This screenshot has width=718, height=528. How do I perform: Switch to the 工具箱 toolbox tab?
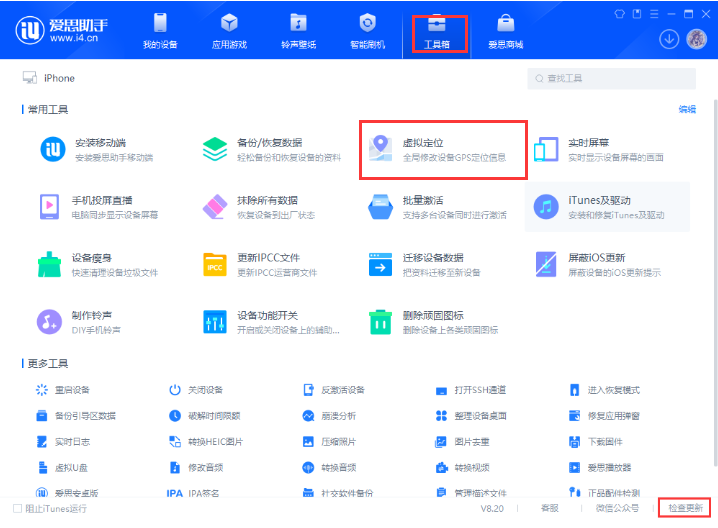(x=437, y=31)
